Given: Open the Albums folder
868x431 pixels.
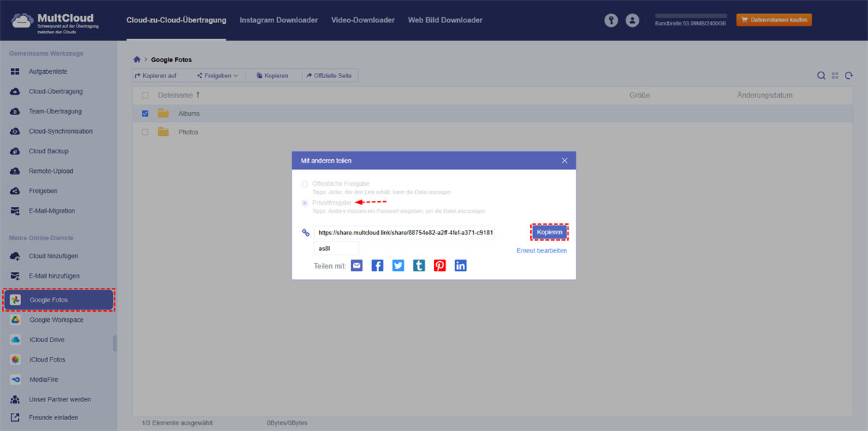Looking at the screenshot, I should [189, 114].
